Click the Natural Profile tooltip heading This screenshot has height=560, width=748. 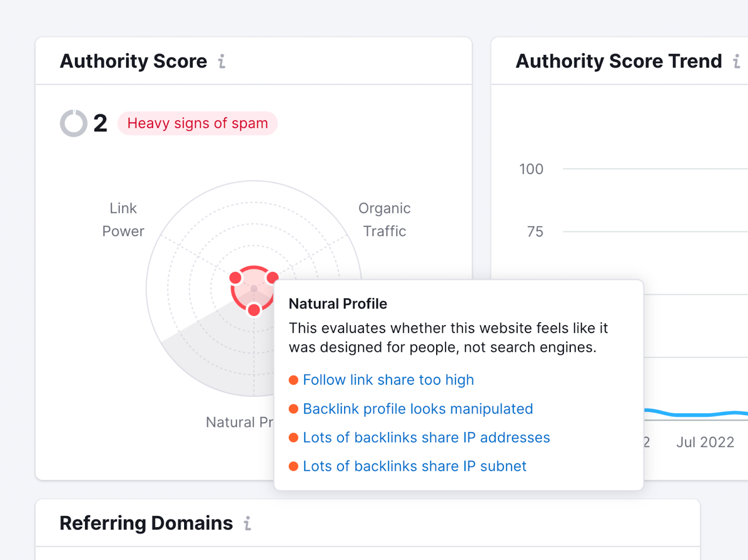(338, 304)
